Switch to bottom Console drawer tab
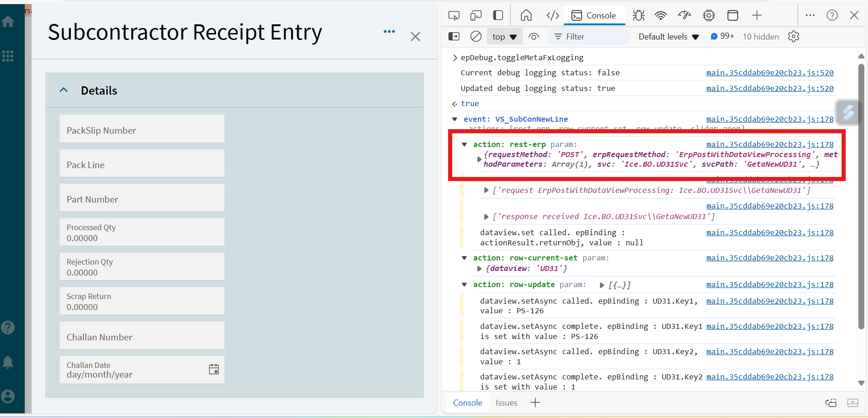868x418 pixels. coord(467,403)
